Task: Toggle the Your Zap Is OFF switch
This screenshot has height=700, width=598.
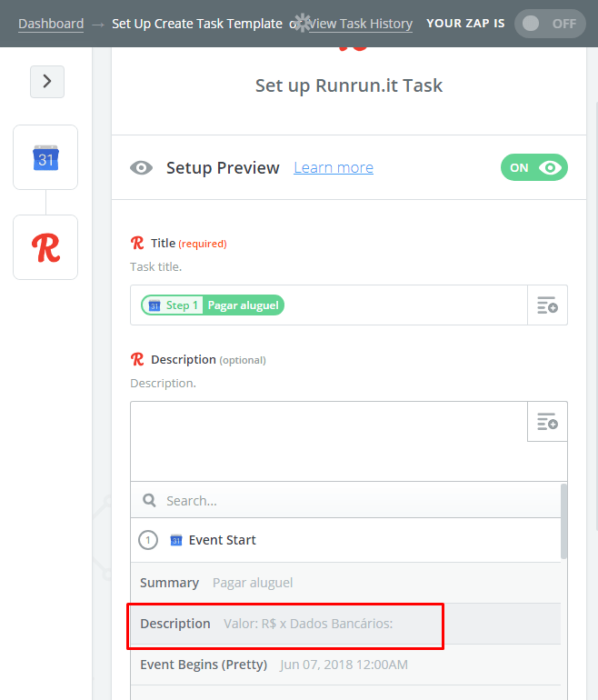Action: coord(550,24)
